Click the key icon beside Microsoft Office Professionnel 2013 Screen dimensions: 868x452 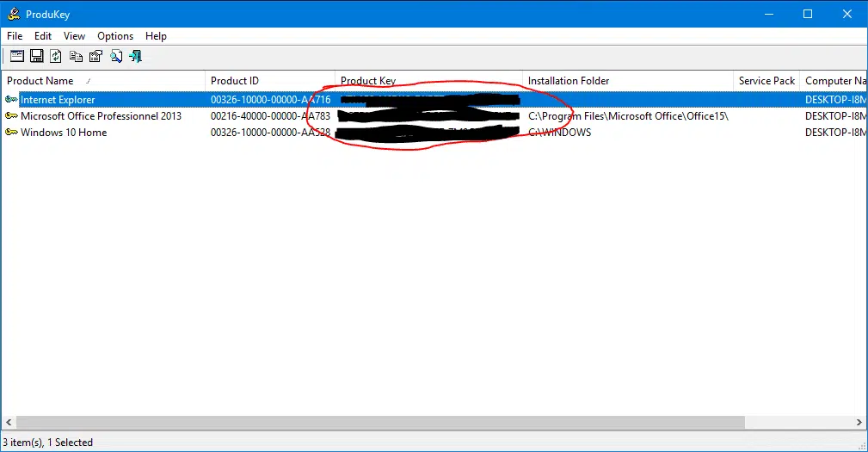(11, 115)
